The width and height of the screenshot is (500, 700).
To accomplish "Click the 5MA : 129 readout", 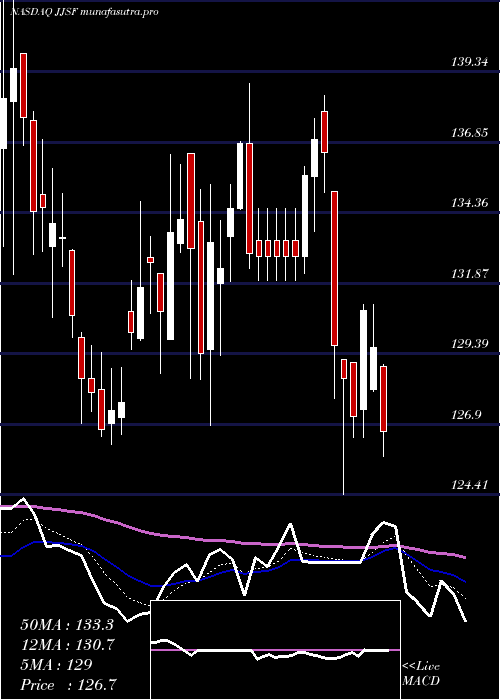I will pos(56,665).
